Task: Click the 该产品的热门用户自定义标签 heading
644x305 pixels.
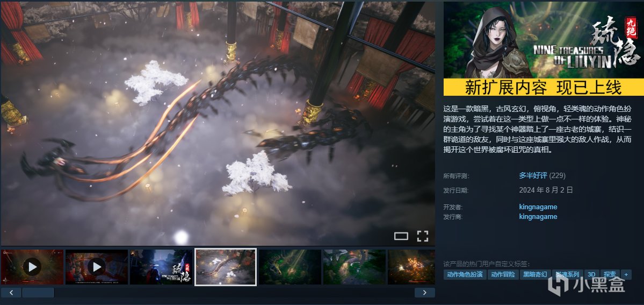Action: (x=487, y=264)
